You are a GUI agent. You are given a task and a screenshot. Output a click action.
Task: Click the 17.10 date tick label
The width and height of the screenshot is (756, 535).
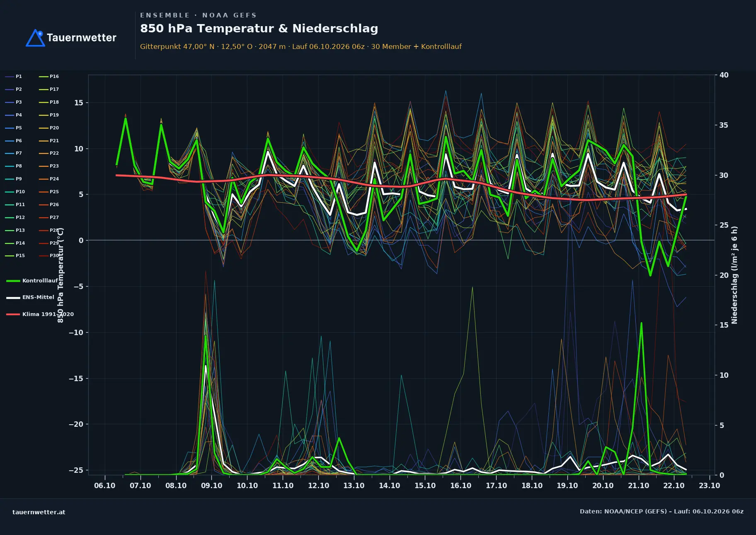coord(497,486)
